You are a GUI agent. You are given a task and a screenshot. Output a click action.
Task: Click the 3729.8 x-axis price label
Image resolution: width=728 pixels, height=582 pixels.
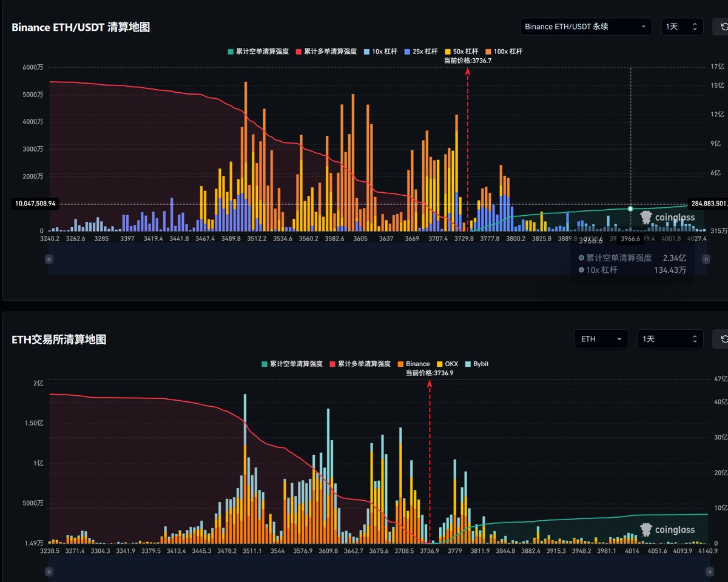pos(463,238)
